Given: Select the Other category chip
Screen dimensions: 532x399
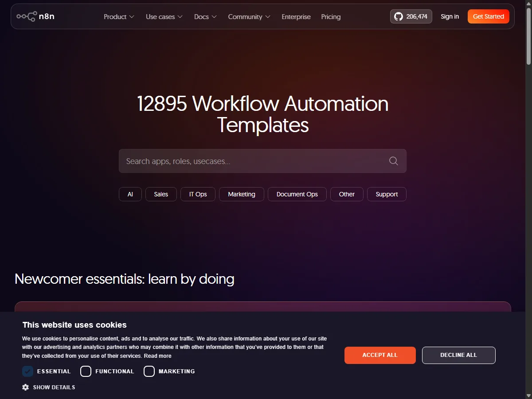Looking at the screenshot, I should click(x=347, y=194).
